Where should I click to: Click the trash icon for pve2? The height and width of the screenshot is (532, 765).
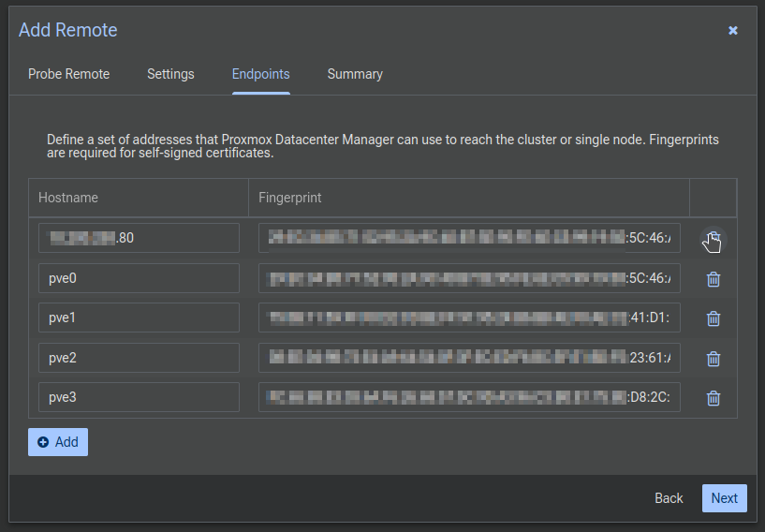click(x=713, y=359)
